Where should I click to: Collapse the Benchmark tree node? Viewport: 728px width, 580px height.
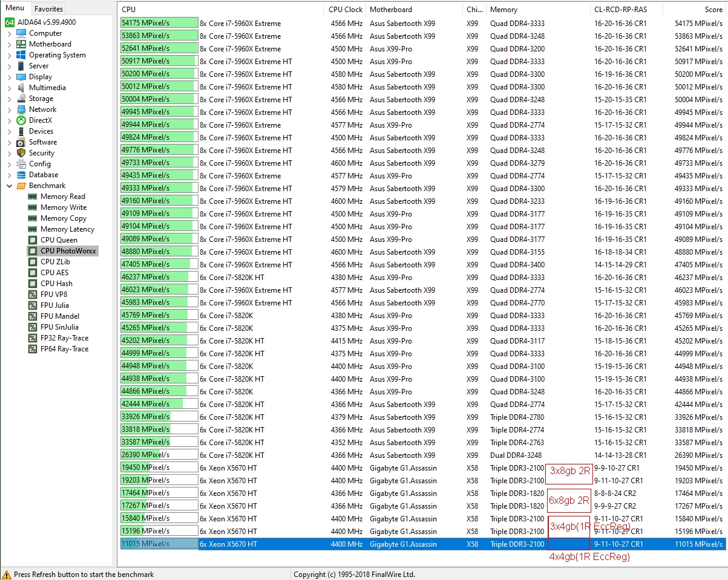[x=10, y=186]
